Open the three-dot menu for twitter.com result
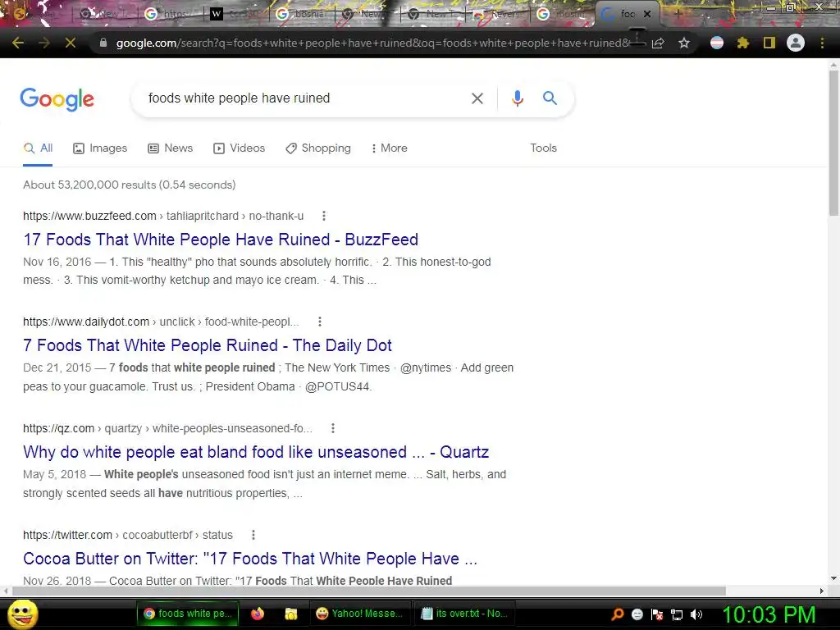This screenshot has width=840, height=630. click(253, 535)
